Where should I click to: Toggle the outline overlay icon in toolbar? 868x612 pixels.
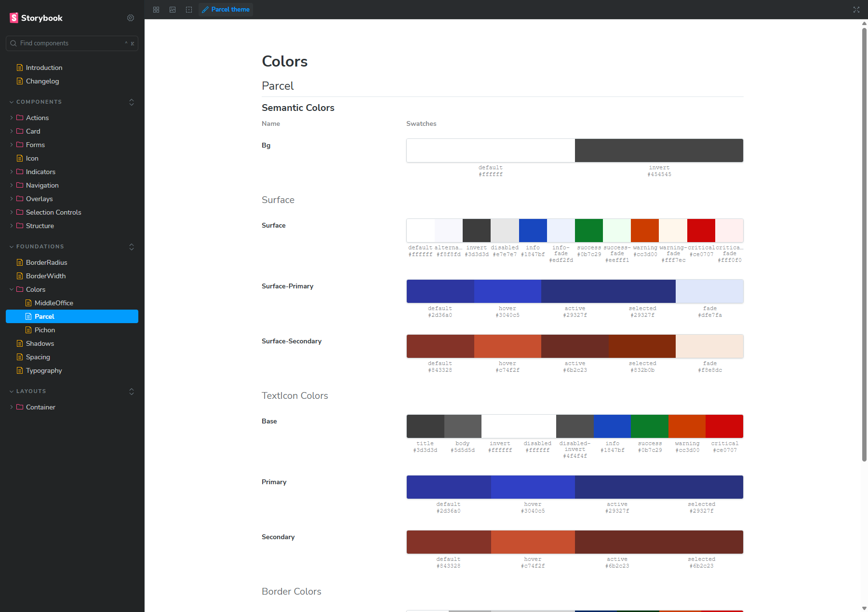[x=189, y=10]
